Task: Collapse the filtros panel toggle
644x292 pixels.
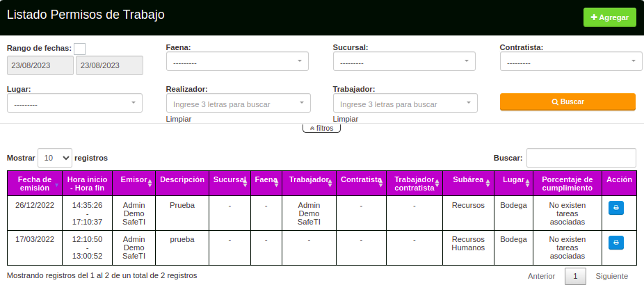Action: (x=321, y=128)
